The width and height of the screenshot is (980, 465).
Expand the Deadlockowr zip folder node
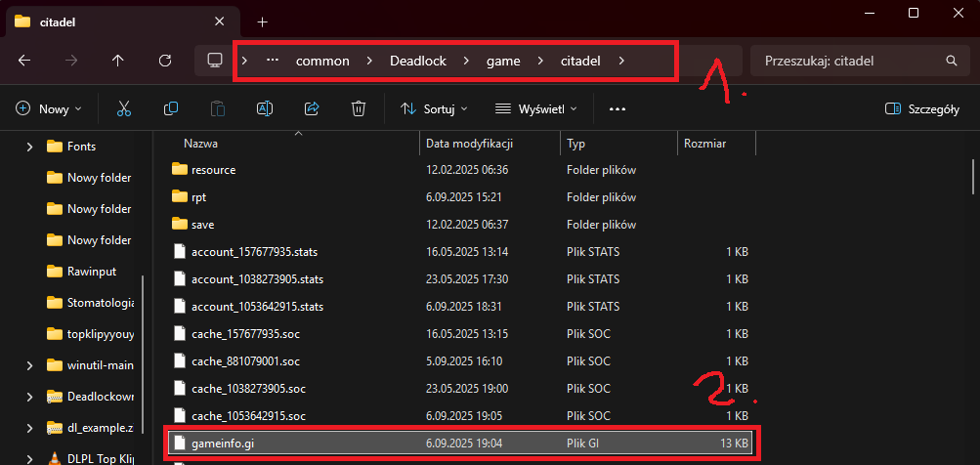(29, 397)
